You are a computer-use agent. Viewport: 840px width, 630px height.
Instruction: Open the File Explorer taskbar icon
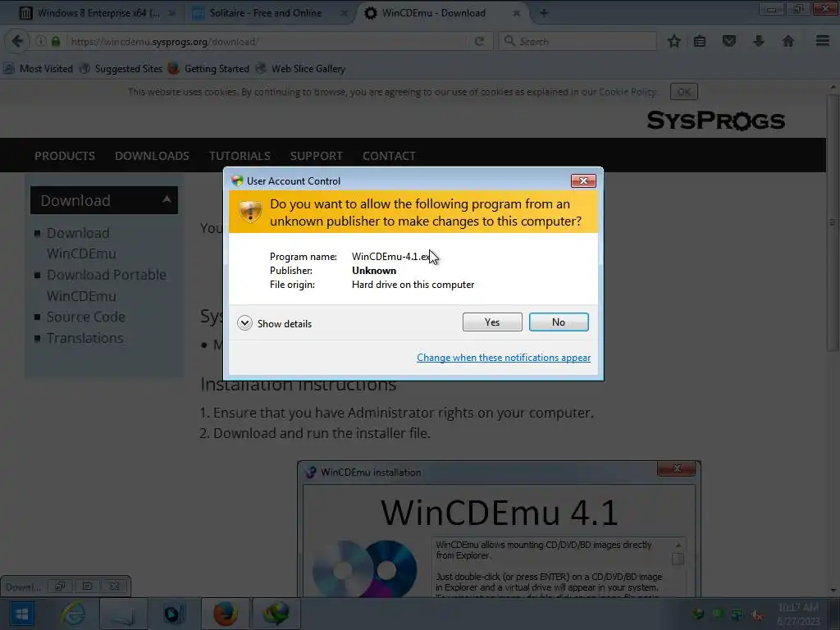[x=123, y=614]
